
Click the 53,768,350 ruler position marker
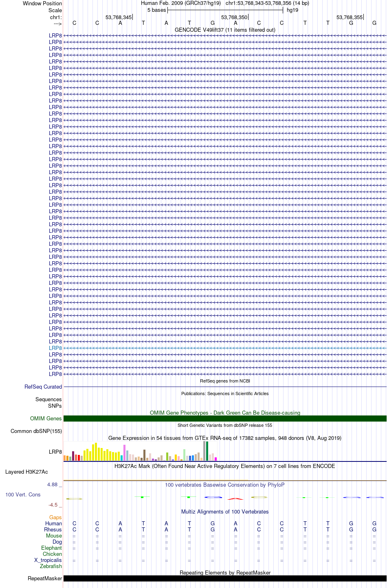(234, 17)
